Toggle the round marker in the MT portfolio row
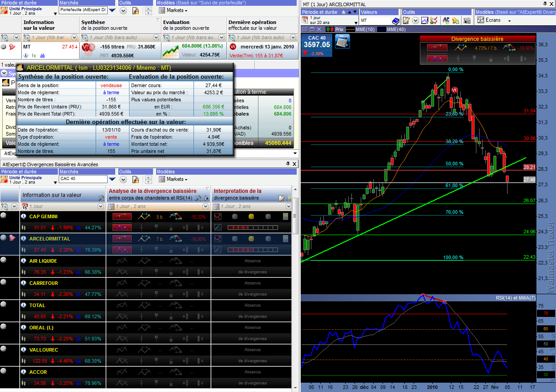556x392 pixels. pyautogui.click(x=4, y=46)
